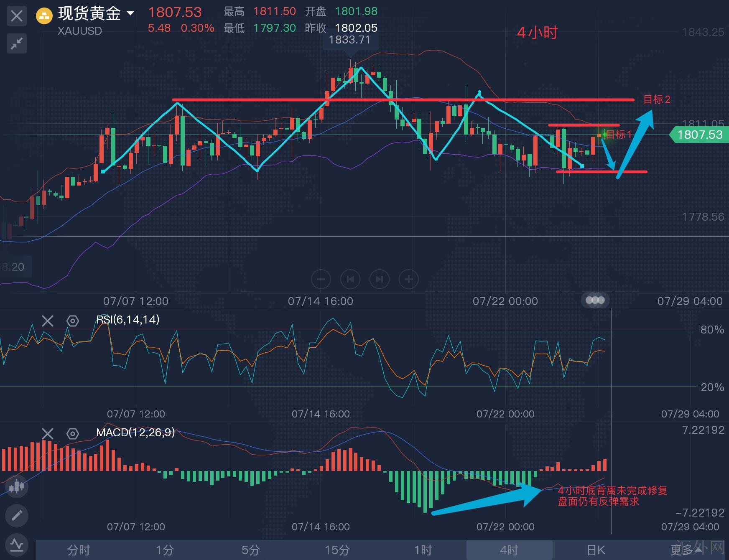
Task: Activate the pencil drawing tool
Action: coord(17,516)
